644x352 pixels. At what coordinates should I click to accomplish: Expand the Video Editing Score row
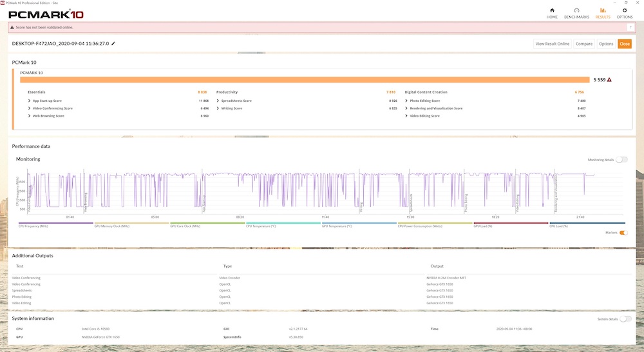(x=407, y=116)
